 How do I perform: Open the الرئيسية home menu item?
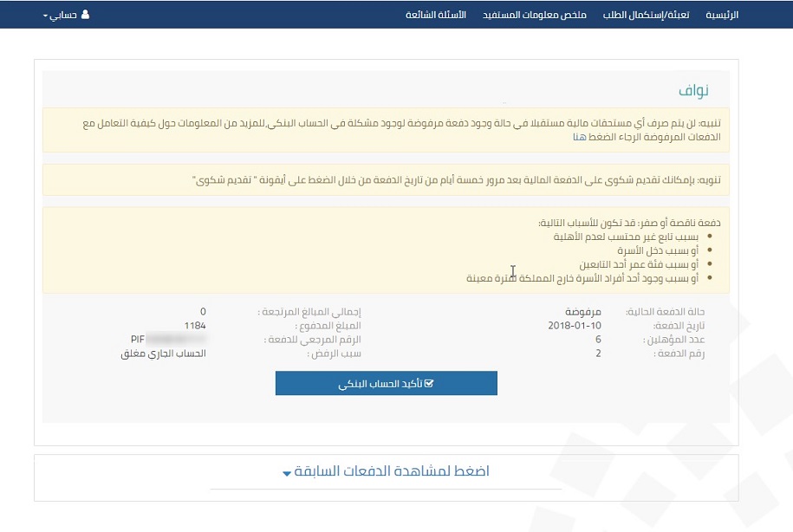[x=722, y=15]
